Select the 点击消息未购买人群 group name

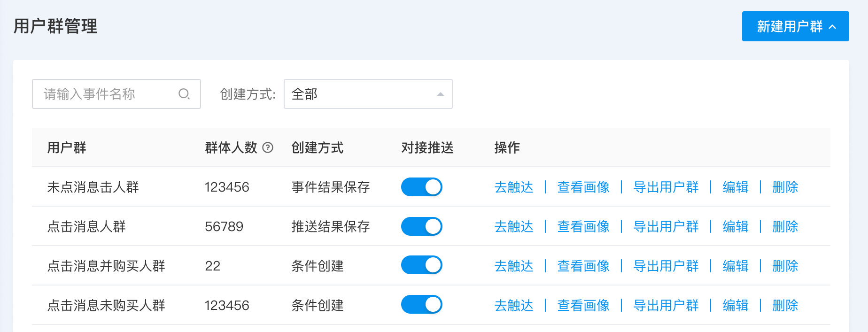click(x=106, y=305)
